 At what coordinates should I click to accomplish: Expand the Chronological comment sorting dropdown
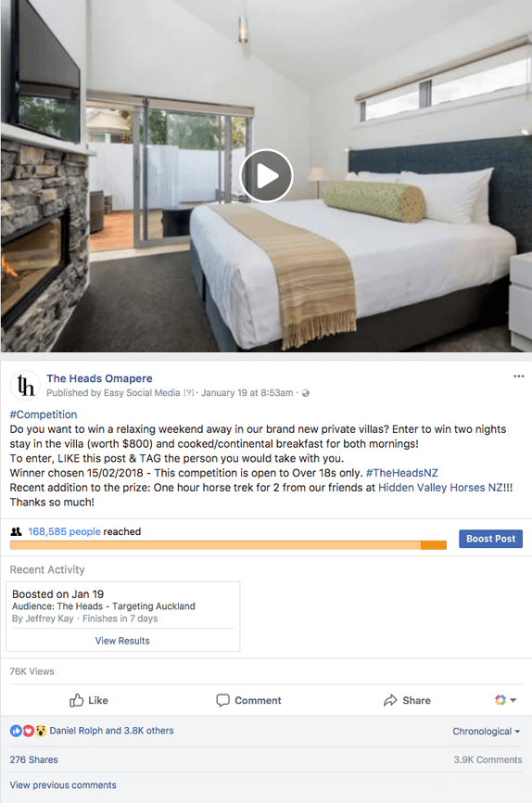tap(486, 732)
